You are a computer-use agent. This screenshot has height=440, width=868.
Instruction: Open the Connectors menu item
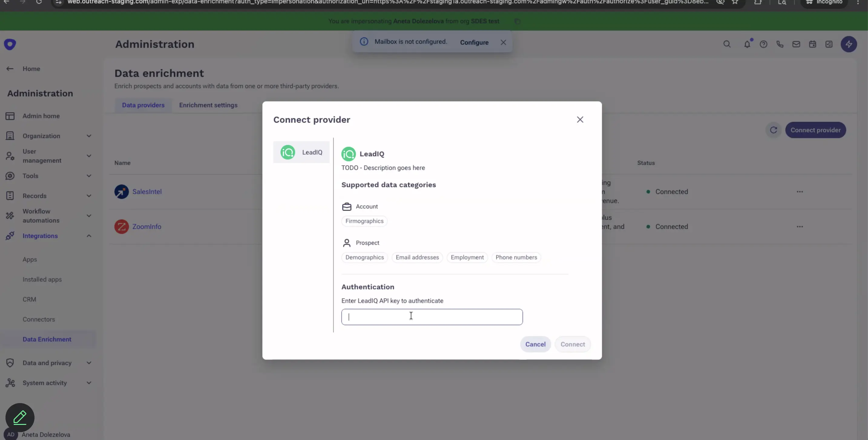coord(39,319)
